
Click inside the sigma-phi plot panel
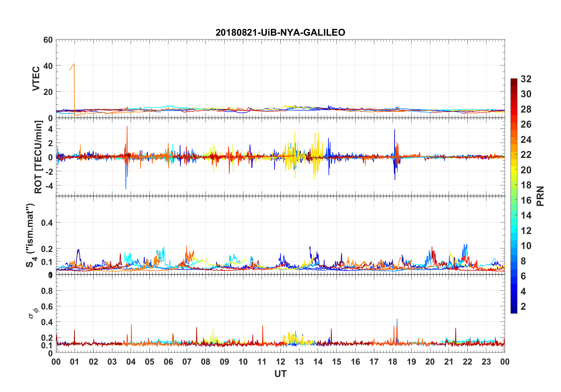pyautogui.click(x=280, y=313)
